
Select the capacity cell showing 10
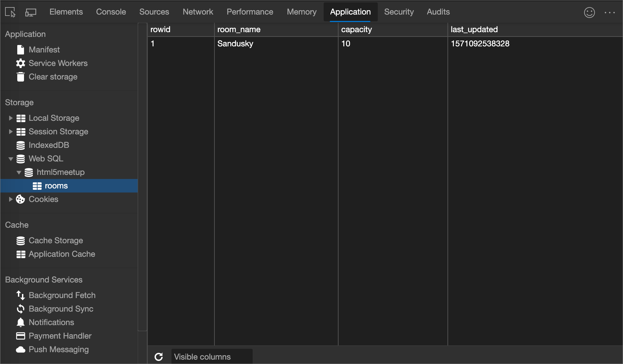pyautogui.click(x=393, y=44)
